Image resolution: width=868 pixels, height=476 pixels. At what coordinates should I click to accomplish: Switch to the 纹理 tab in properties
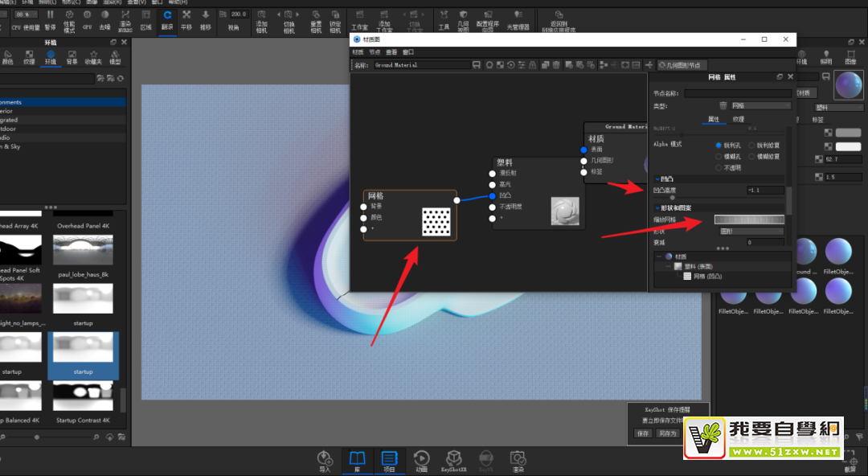(x=738, y=119)
